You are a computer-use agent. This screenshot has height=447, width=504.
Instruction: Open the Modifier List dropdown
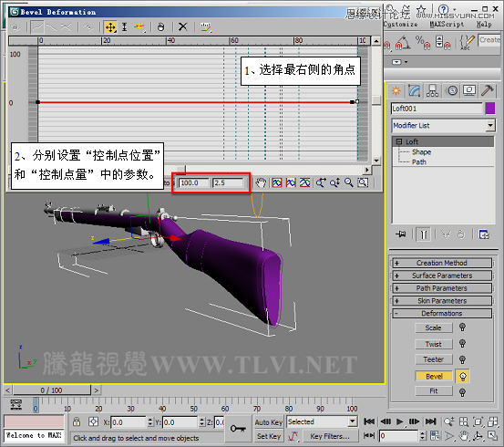490,125
